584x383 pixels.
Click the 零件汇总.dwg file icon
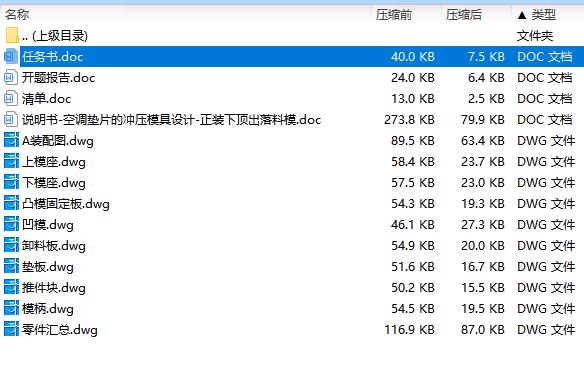click(11, 329)
